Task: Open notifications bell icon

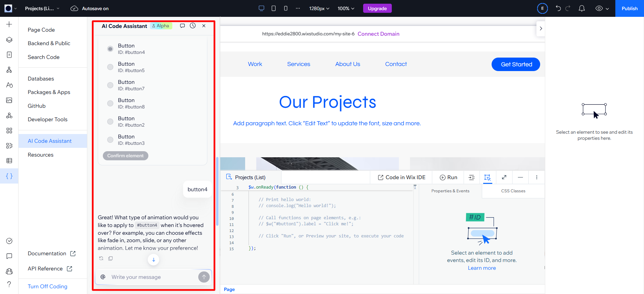Action: point(582,8)
